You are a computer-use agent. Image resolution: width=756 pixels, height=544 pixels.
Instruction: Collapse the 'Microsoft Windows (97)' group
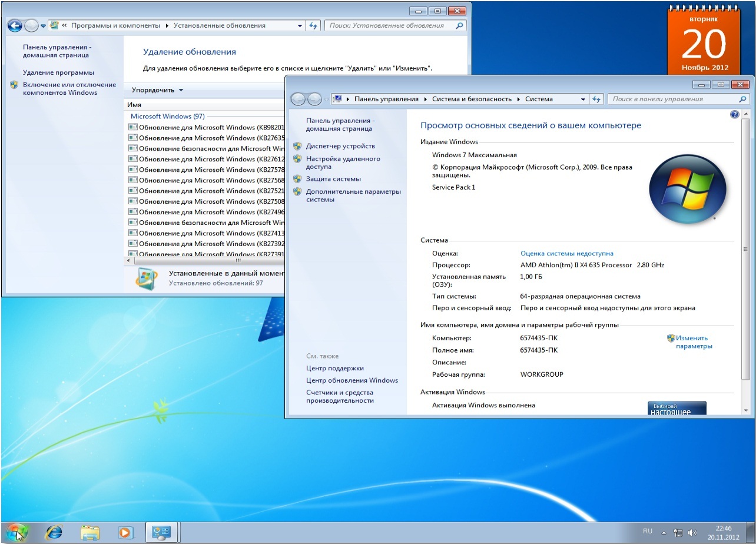pos(167,116)
